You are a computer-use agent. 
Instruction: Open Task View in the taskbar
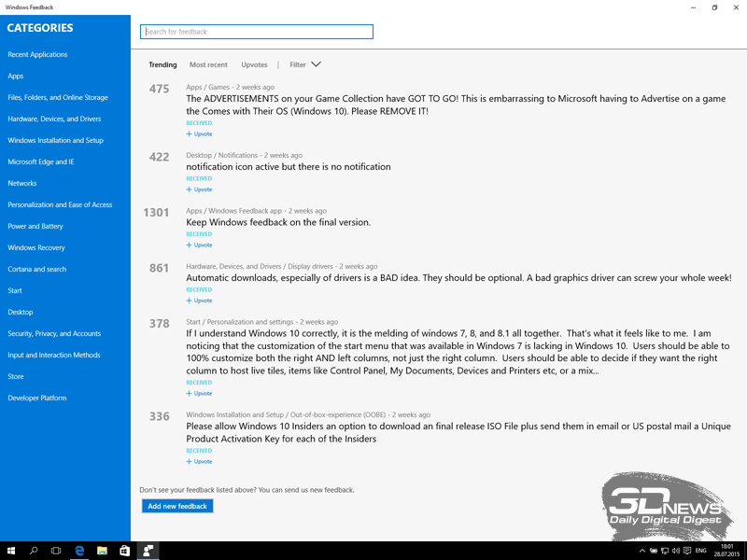[x=56, y=551]
